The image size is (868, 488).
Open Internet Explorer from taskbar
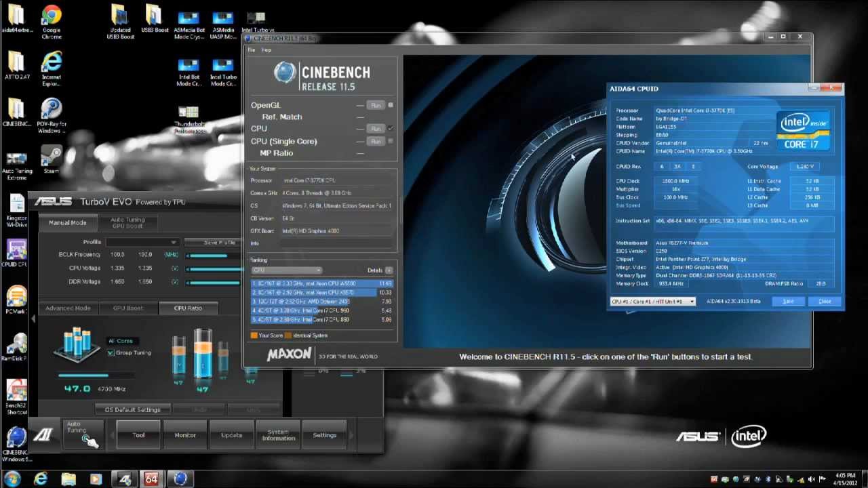(41, 479)
